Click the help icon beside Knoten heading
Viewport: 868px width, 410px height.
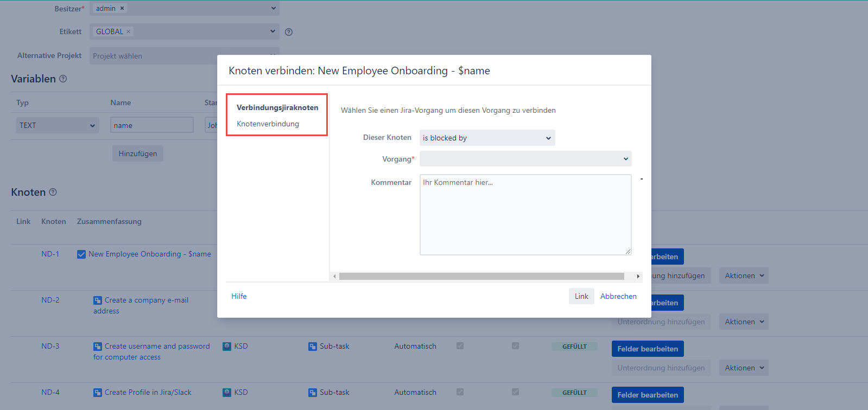53,192
